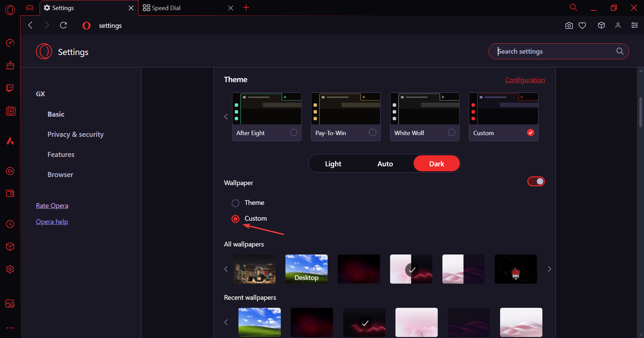This screenshot has height=338, width=644.
Task: Switch to the Settings tab
Action: pos(89,8)
